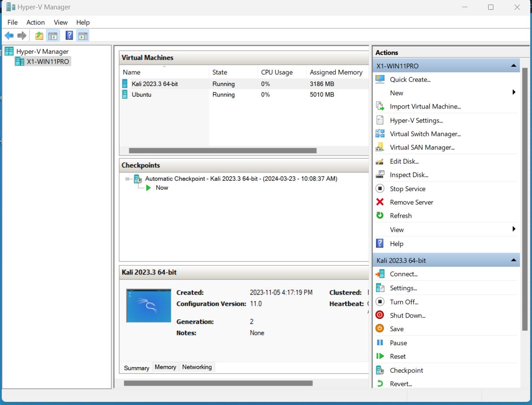Select the Now checkpoint node
Screen dimensions: 532x405
pyautogui.click(x=162, y=187)
